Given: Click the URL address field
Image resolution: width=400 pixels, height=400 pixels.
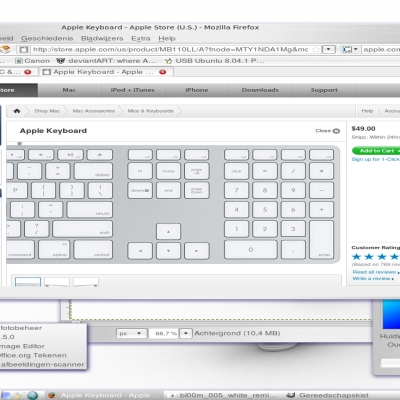Looking at the screenshot, I should pyautogui.click(x=170, y=49).
